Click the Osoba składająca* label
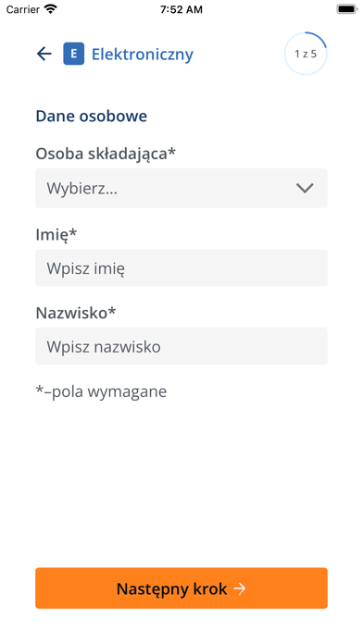This screenshot has height=644, width=363. click(106, 154)
